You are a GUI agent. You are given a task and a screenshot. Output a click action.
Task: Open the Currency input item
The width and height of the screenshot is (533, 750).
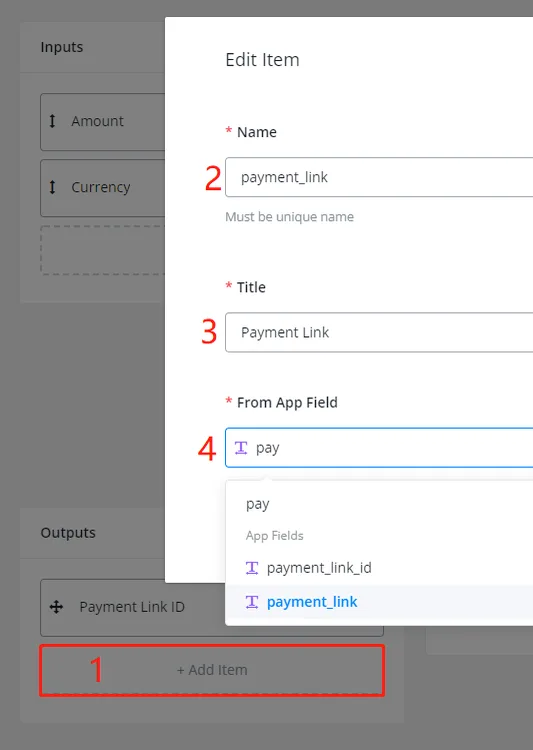(103, 188)
